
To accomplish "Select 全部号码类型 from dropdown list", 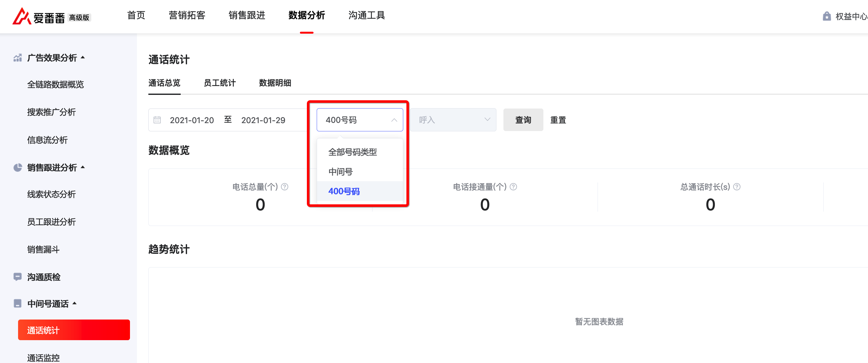I will [360, 152].
